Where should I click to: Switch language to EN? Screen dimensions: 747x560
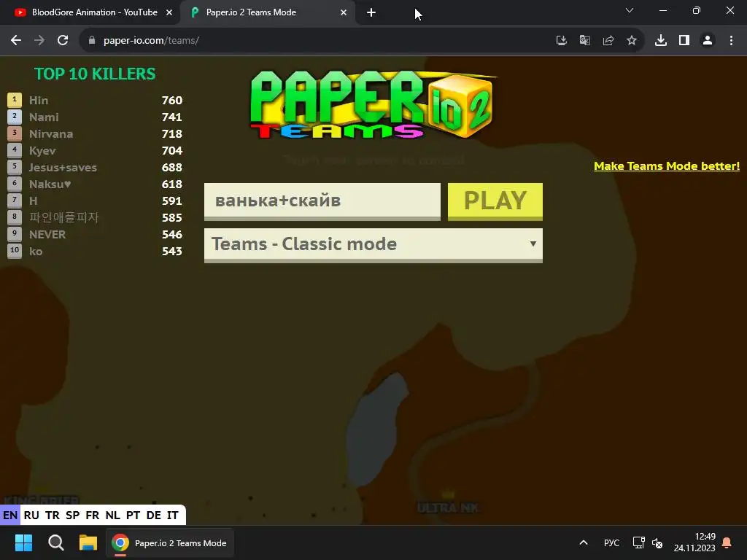tap(10, 516)
